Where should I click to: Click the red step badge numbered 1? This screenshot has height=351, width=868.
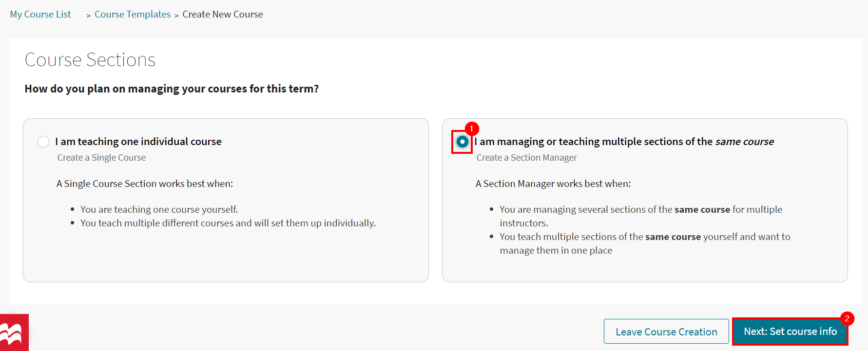pyautogui.click(x=471, y=129)
